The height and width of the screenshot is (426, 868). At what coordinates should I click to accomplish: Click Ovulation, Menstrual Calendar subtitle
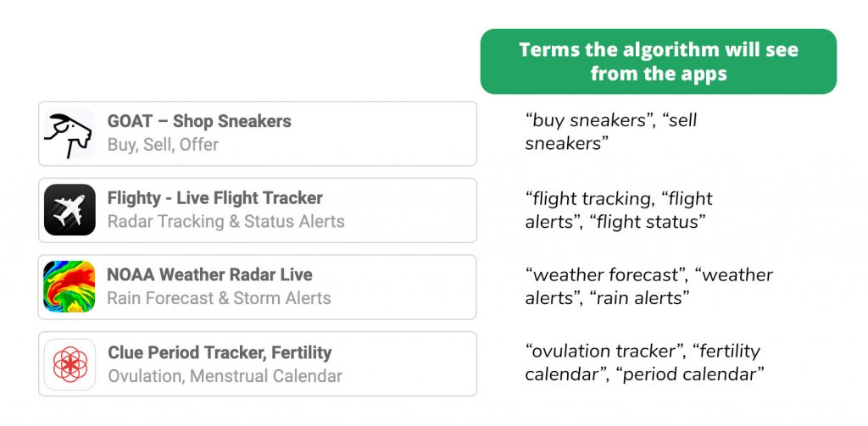coord(225,376)
